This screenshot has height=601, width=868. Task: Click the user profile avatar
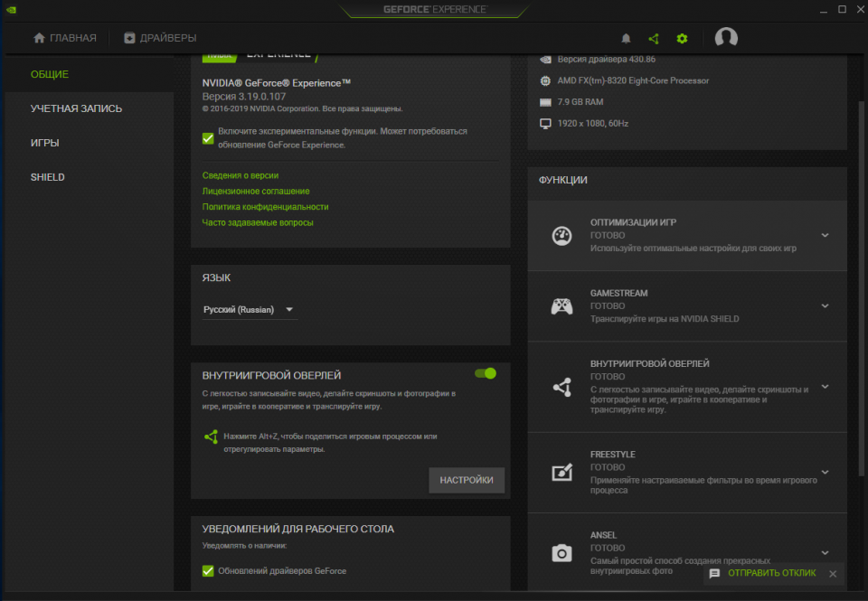pyautogui.click(x=726, y=38)
